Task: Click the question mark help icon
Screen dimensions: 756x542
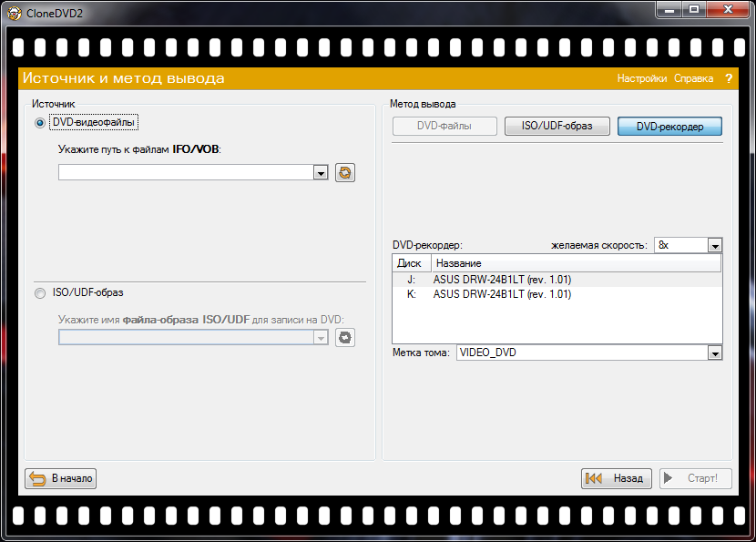Action: point(729,78)
